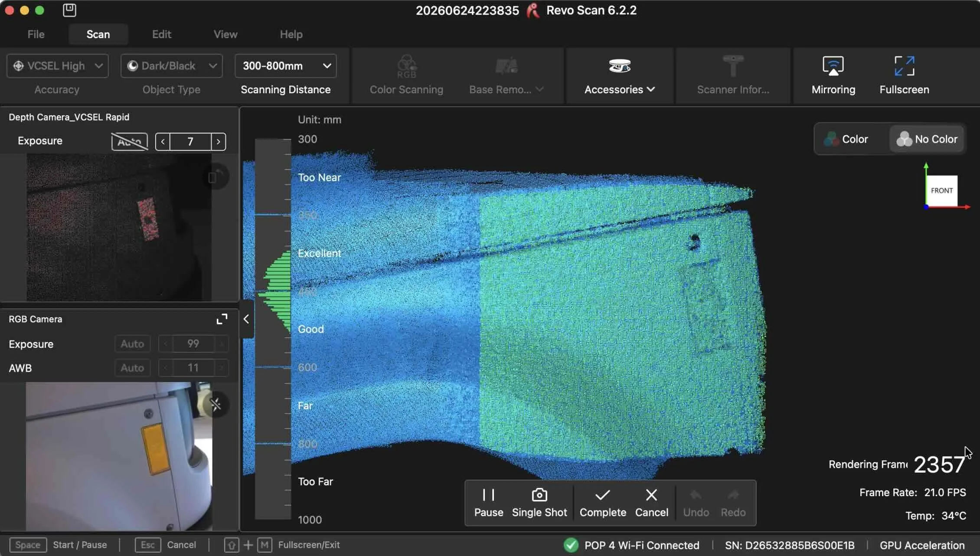Click the save project icon in title bar
This screenshot has width=980, height=556.
69,10
